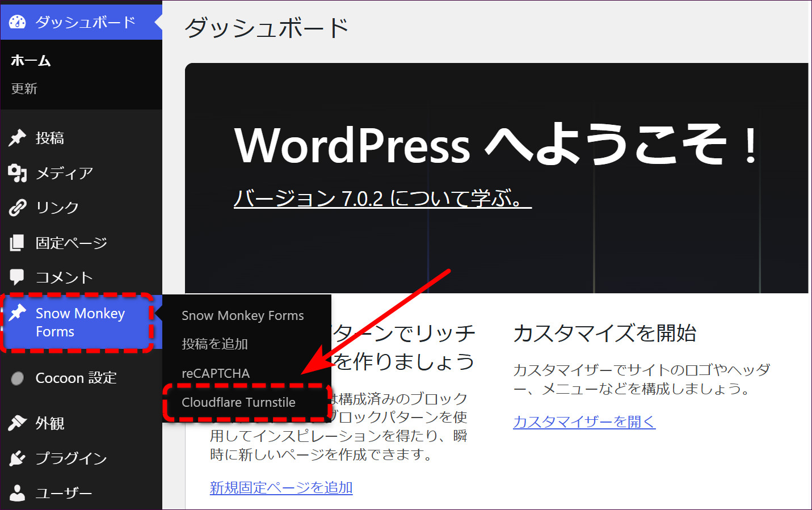Open 更新 in the dashboard submenu

point(24,88)
